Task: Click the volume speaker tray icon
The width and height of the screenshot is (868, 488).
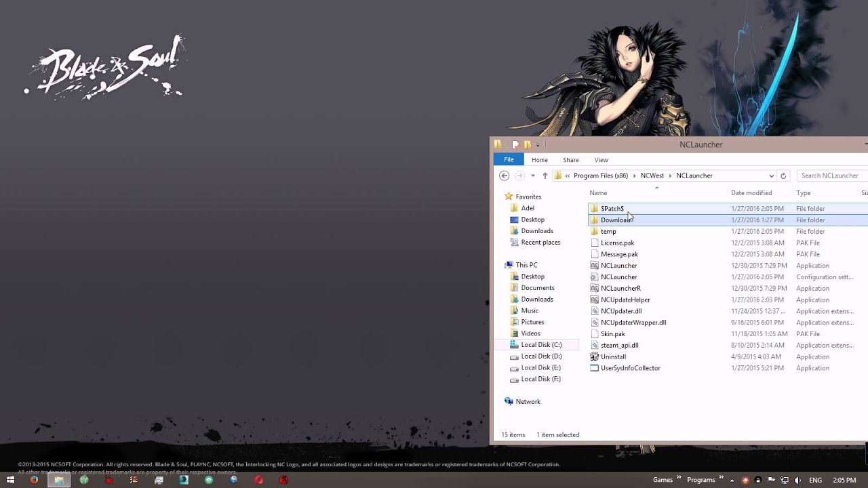Action: (797, 480)
